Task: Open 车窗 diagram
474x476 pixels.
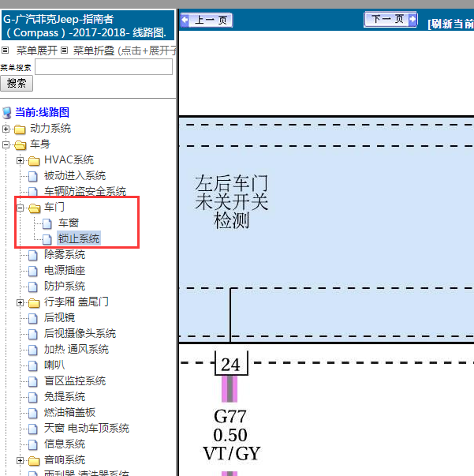Action: pyautogui.click(x=69, y=223)
